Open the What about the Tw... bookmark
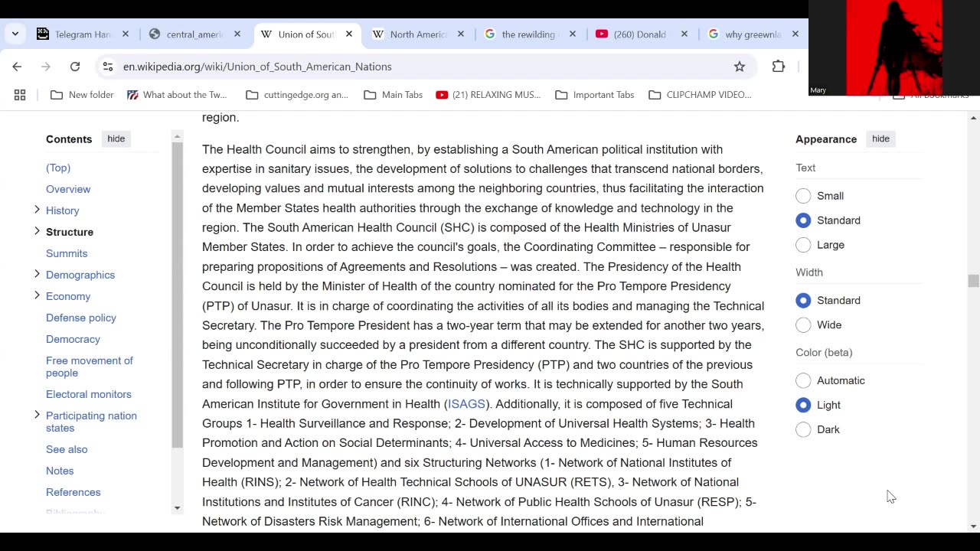The image size is (980, 551). (x=177, y=95)
